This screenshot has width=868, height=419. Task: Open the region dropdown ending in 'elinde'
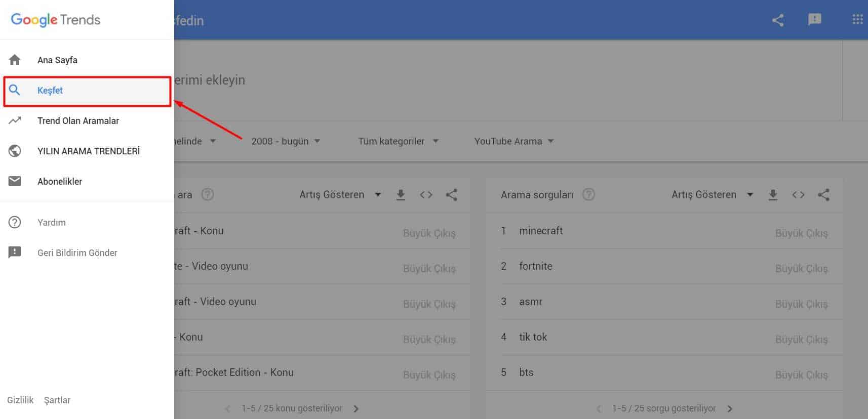[x=195, y=141]
